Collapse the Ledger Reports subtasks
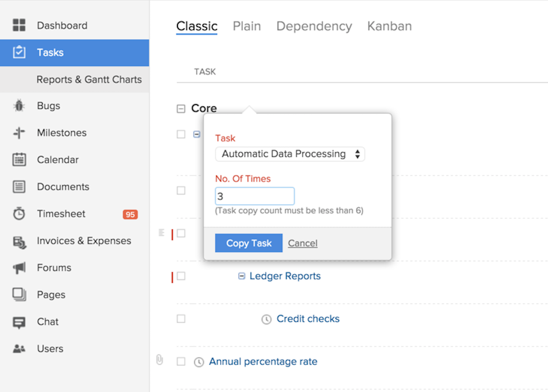Viewport: 548px width, 392px height. (x=242, y=276)
